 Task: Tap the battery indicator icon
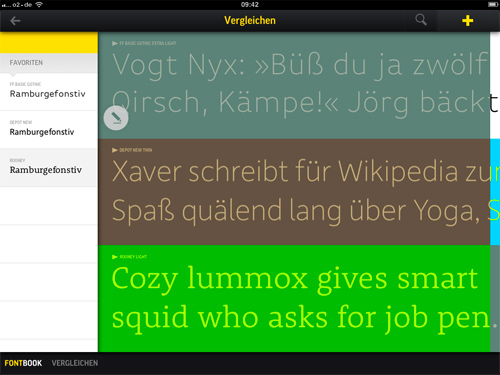493,5
